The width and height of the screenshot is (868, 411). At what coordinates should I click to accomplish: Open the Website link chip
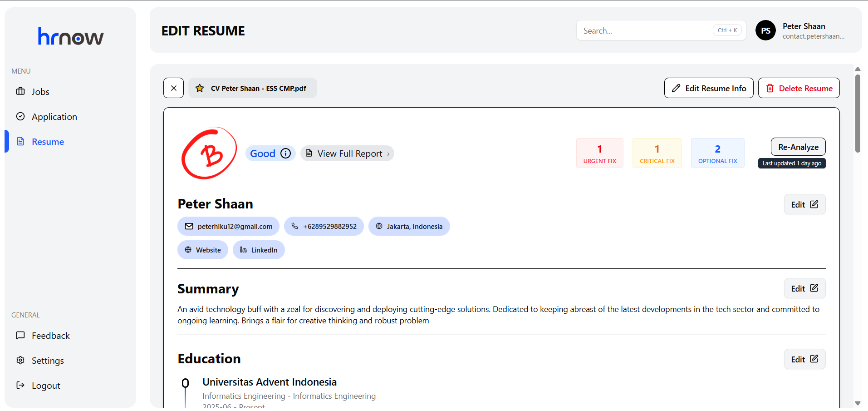pyautogui.click(x=202, y=250)
